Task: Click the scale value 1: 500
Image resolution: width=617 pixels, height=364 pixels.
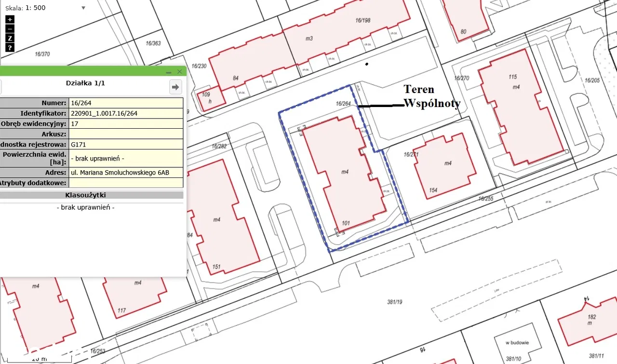Action: (33, 8)
